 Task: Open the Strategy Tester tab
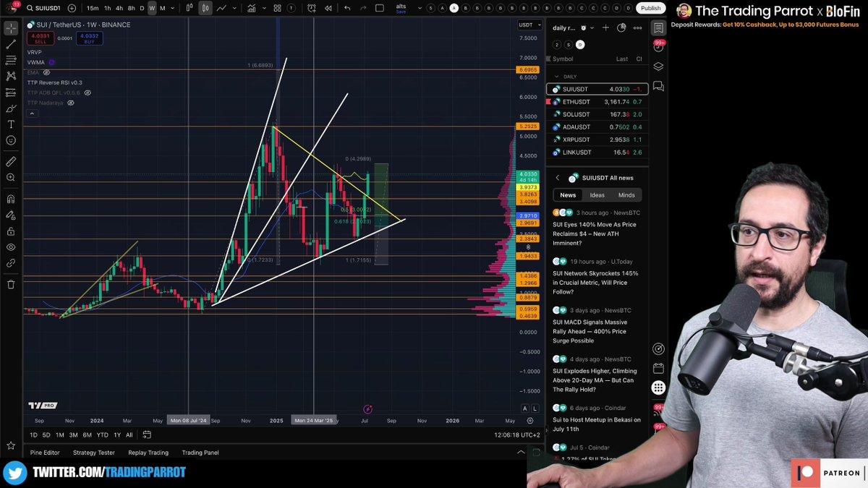[x=94, y=453]
